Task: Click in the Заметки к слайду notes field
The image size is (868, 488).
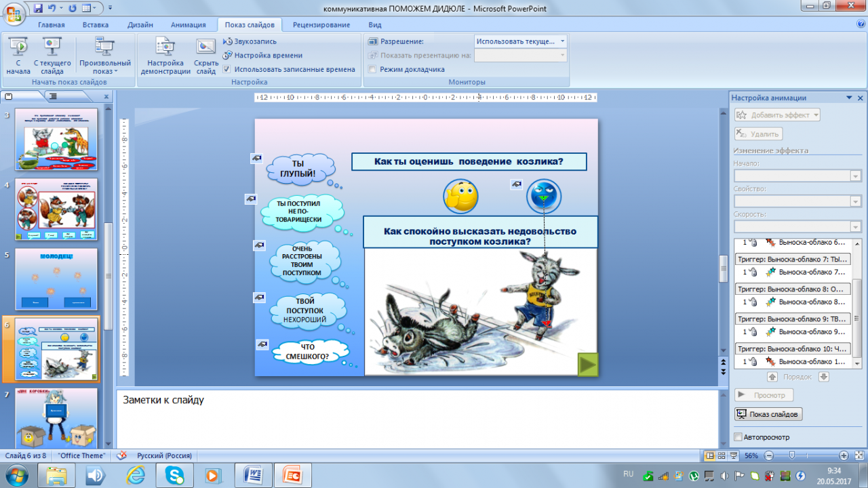Action: point(417,418)
